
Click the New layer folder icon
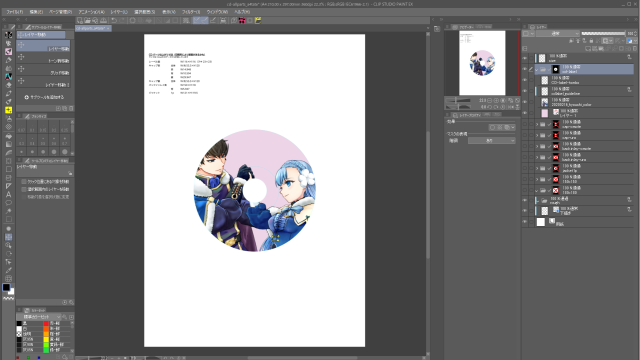[x=601, y=49]
